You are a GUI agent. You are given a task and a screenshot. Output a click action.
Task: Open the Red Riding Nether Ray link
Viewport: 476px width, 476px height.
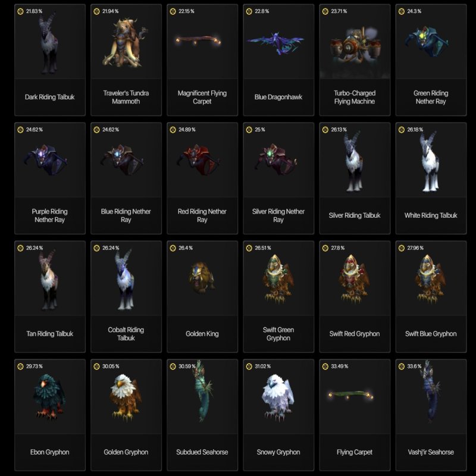click(x=202, y=215)
